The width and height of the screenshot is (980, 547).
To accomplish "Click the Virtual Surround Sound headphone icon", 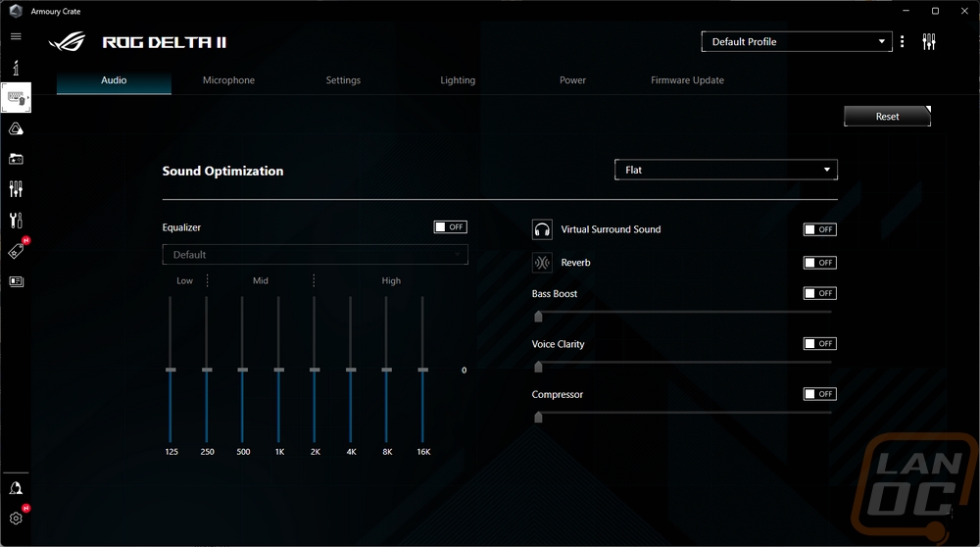I will [x=542, y=229].
